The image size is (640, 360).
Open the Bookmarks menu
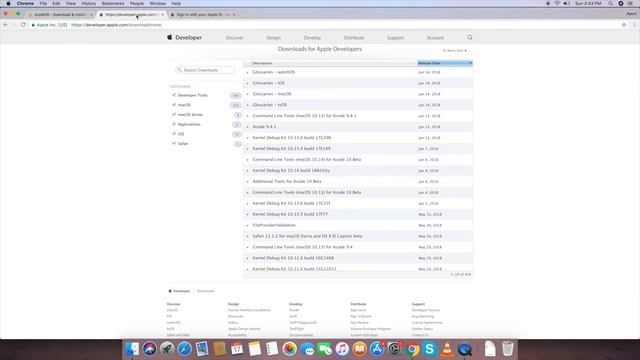(x=113, y=3)
